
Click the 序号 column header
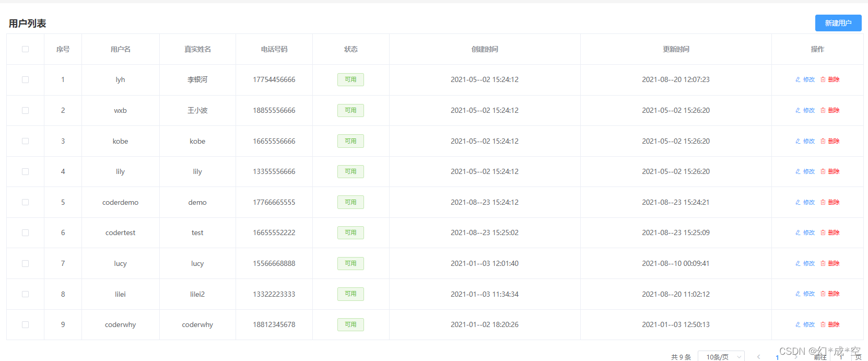click(63, 49)
